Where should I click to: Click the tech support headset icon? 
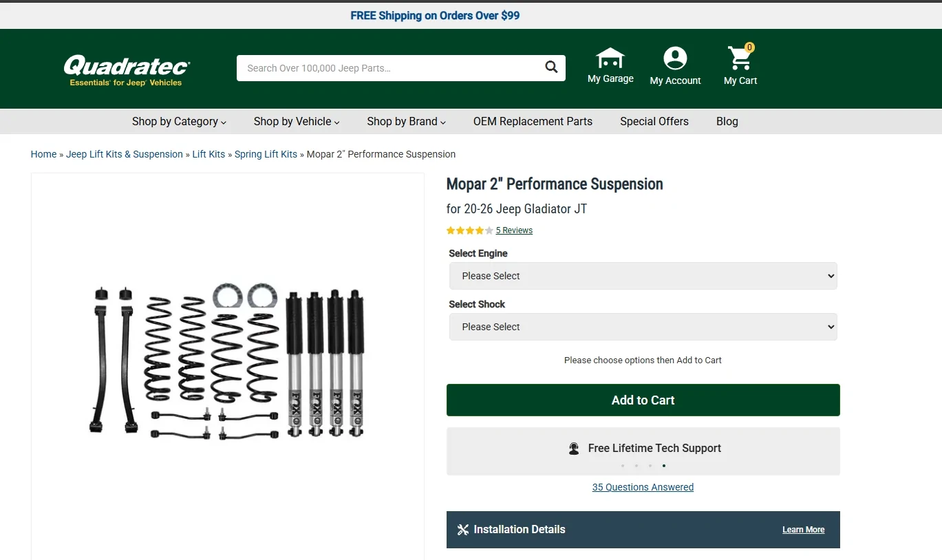click(574, 449)
